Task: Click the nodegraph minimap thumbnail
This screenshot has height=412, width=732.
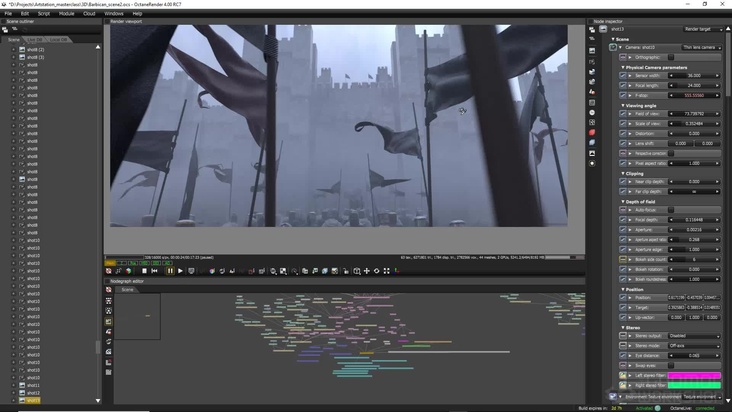Action: click(137, 316)
